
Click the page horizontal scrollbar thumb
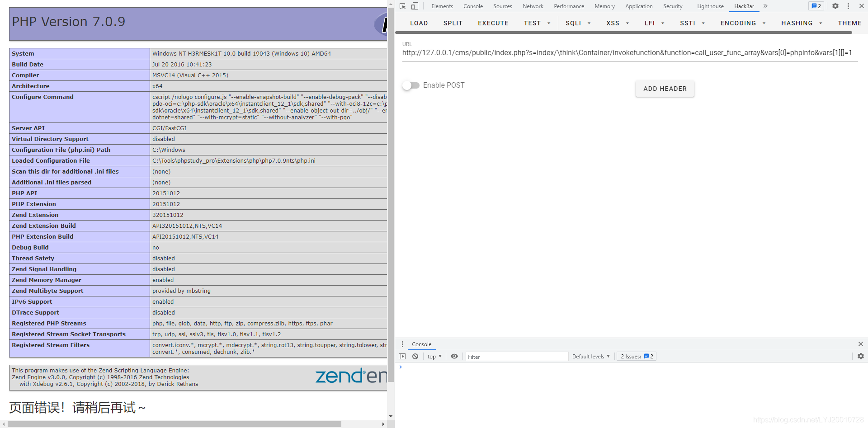tap(175, 424)
